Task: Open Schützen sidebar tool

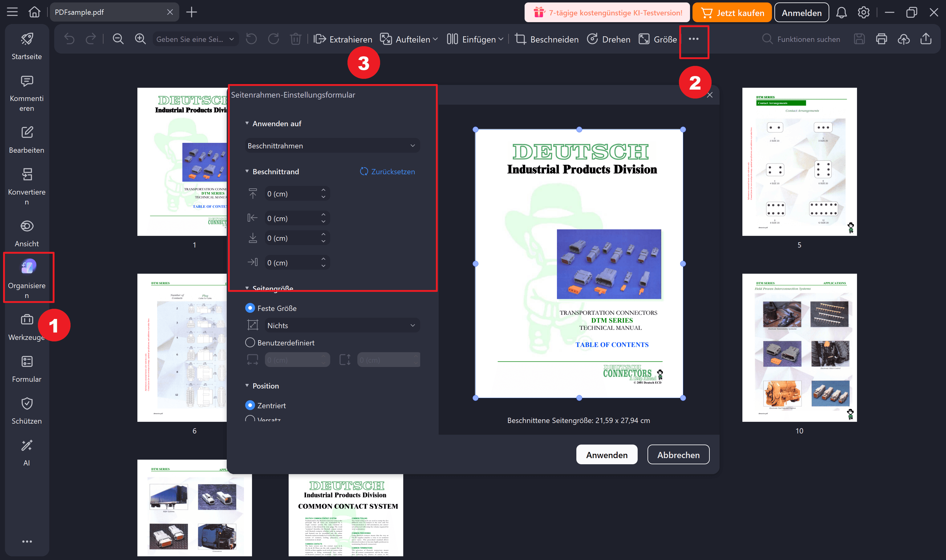Action: 27,411
